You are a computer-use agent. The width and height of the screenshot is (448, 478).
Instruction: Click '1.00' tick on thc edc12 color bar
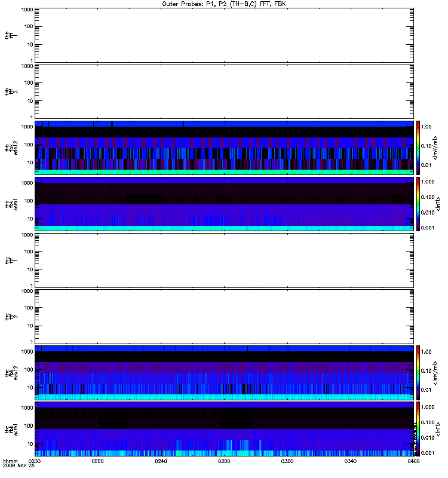click(x=426, y=352)
